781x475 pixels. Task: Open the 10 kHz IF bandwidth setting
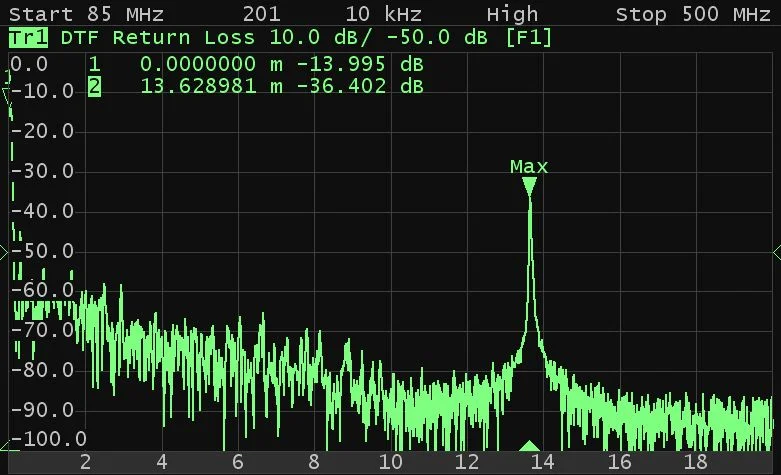(x=383, y=14)
